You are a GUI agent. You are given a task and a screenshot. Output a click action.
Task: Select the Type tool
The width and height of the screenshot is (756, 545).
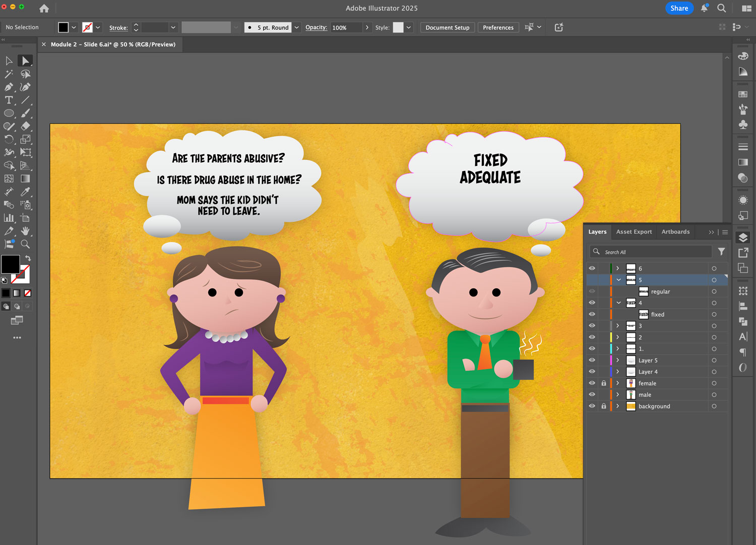click(9, 100)
